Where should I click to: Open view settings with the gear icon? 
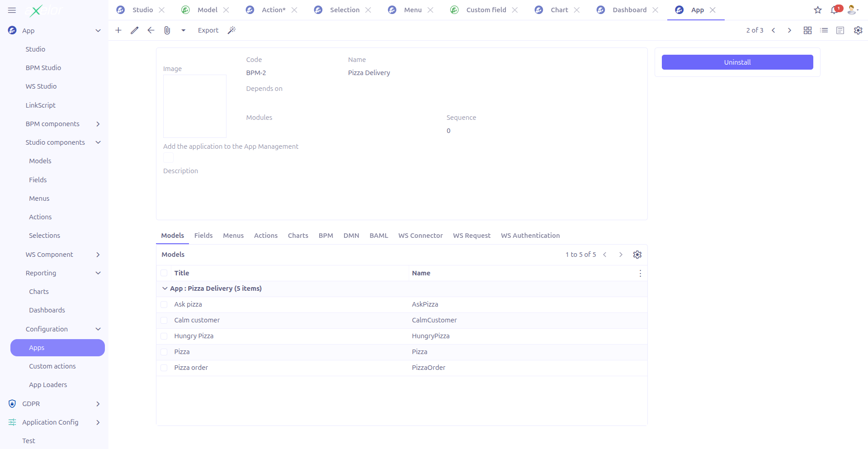tap(858, 30)
